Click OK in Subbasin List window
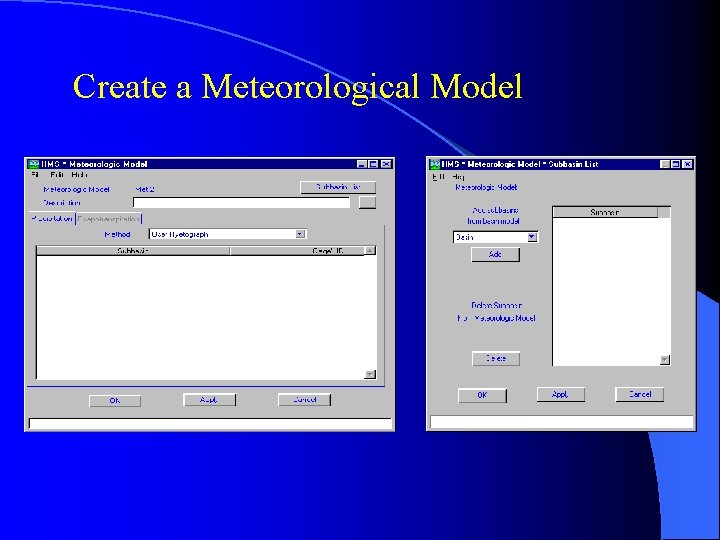The image size is (720, 540). tap(483, 395)
